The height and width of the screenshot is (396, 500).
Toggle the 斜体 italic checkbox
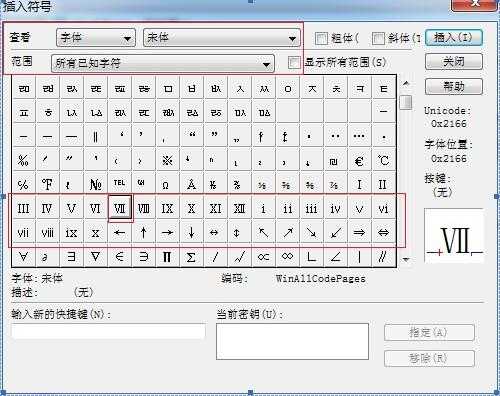[x=378, y=38]
